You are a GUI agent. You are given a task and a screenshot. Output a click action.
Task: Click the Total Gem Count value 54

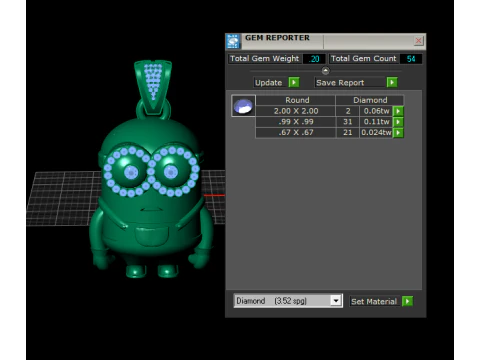pyautogui.click(x=411, y=59)
